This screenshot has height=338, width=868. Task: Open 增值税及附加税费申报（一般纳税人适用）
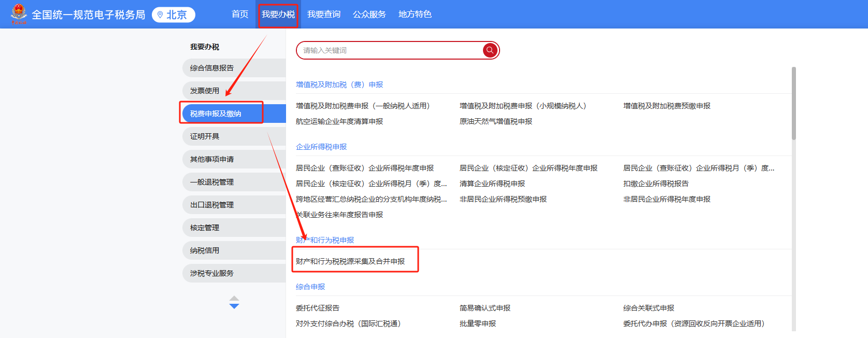(x=363, y=106)
